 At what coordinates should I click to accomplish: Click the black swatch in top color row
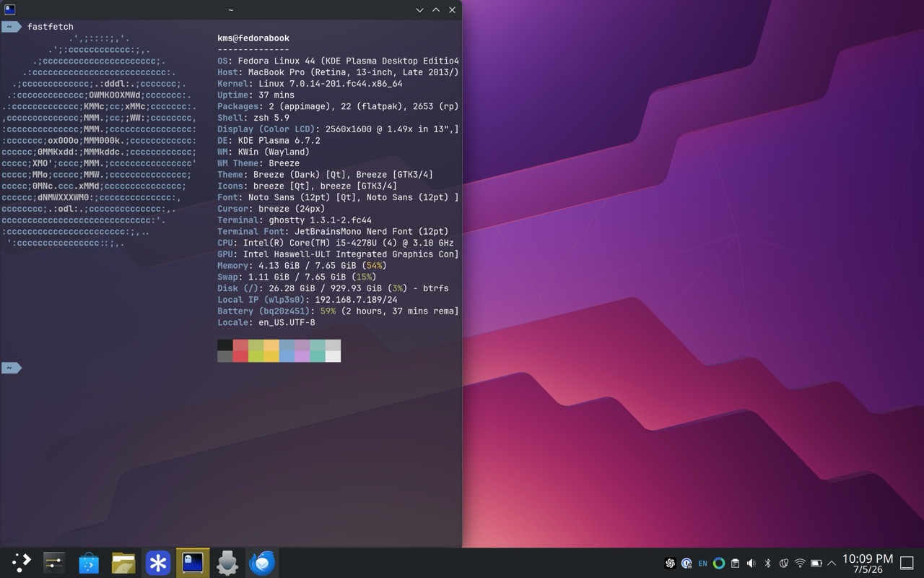(x=225, y=345)
